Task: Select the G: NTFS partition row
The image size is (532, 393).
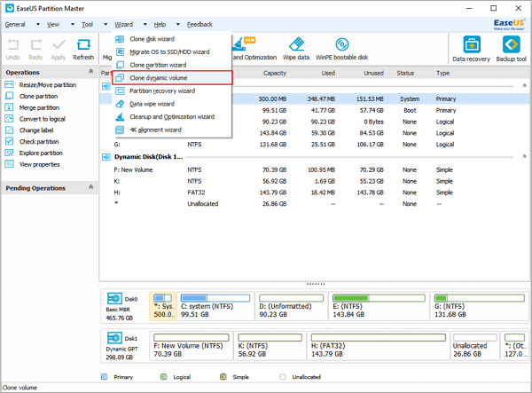Action: (x=314, y=145)
